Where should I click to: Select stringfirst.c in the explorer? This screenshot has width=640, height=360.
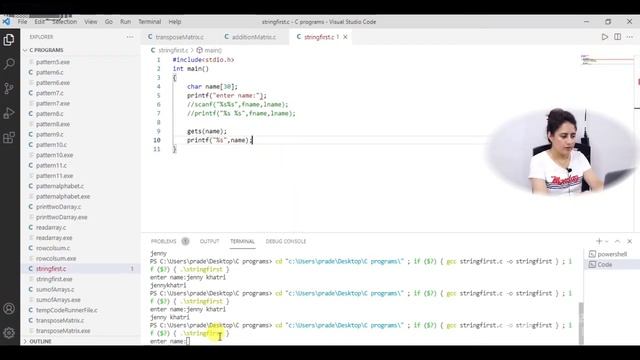(51, 269)
